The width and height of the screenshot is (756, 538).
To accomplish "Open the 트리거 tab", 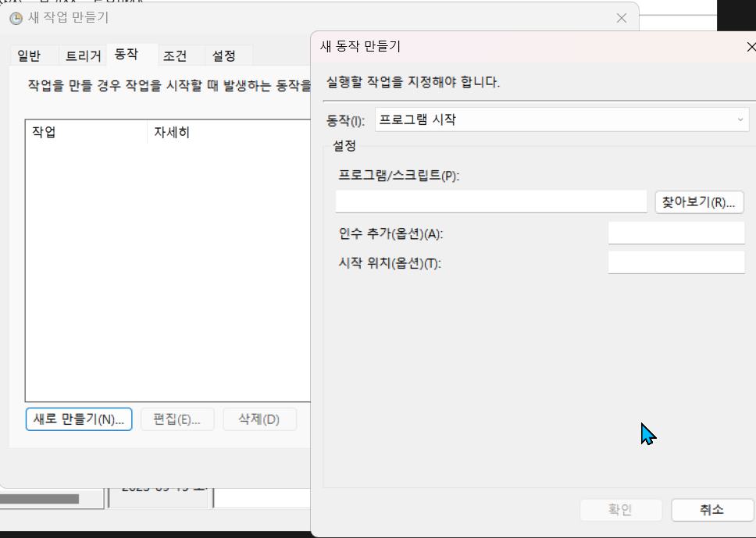I will click(x=83, y=56).
